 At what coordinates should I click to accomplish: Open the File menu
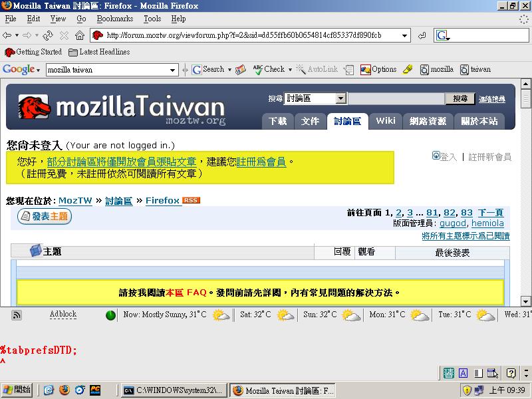(x=11, y=19)
